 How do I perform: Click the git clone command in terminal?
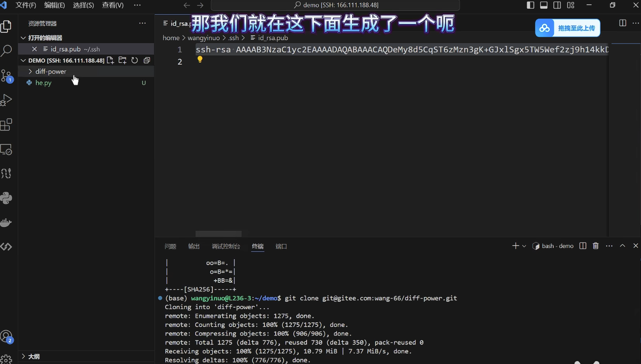(371, 298)
